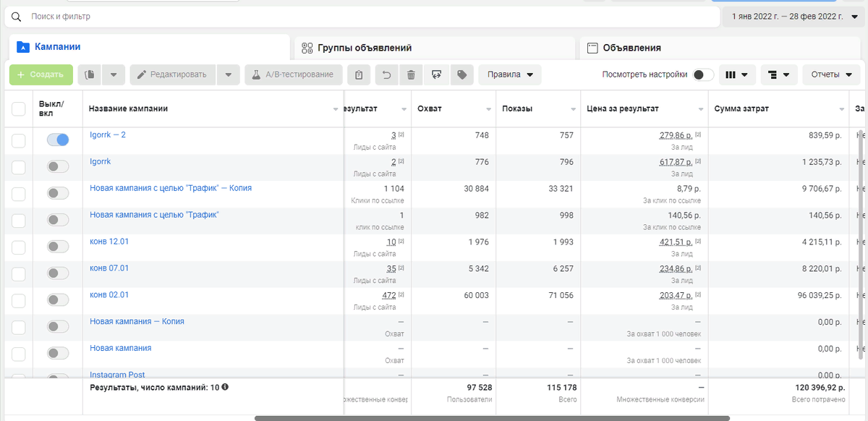
Task: Switch to Объявления tab
Action: coord(720,48)
